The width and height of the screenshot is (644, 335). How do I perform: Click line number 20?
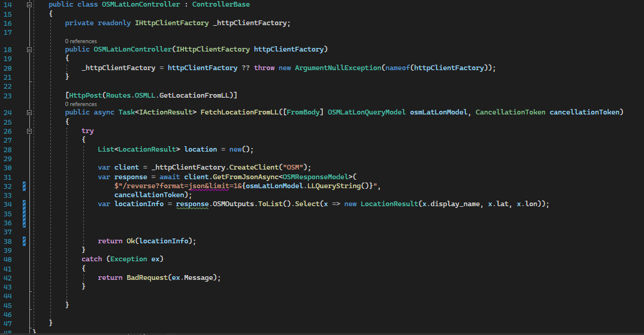7,68
